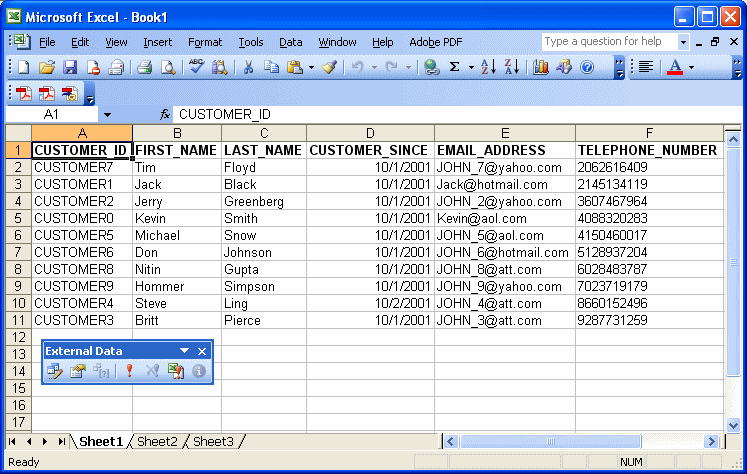Screen dimensions: 747x474
Task: Click the Print Preview icon
Action: click(x=168, y=67)
